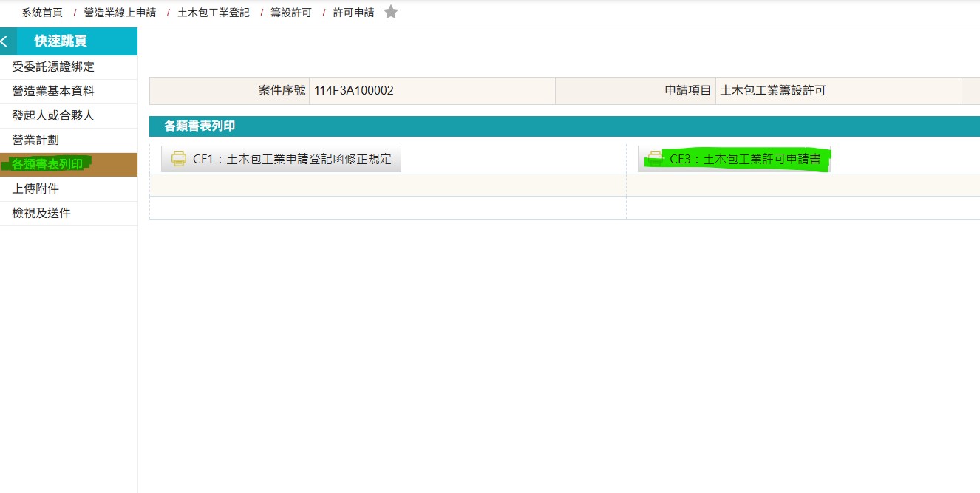Click 許可申請 breadcrumb item
The height and width of the screenshot is (493, 980).
click(353, 13)
